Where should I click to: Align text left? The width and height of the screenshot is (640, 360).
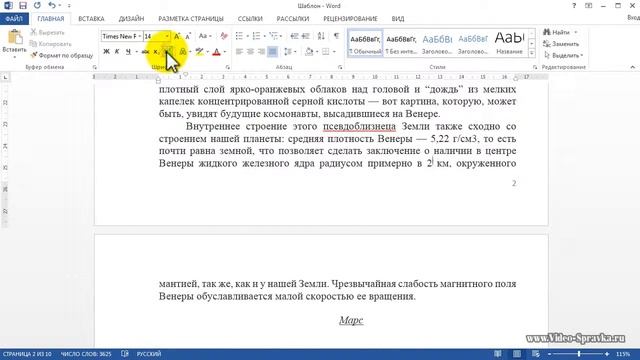pos(239,52)
